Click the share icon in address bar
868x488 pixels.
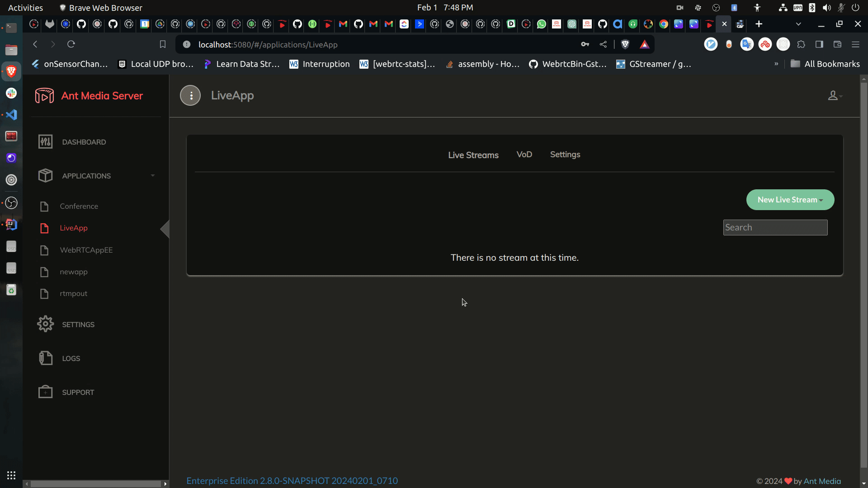603,44
